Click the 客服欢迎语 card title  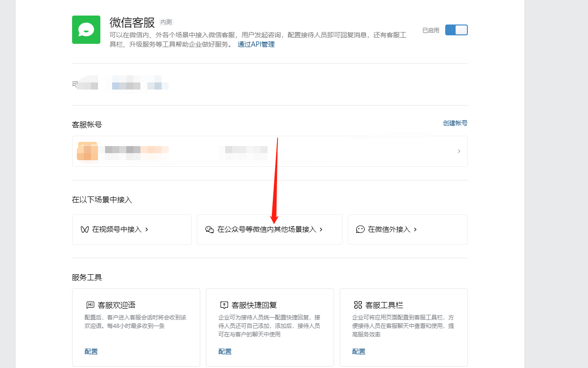117,305
